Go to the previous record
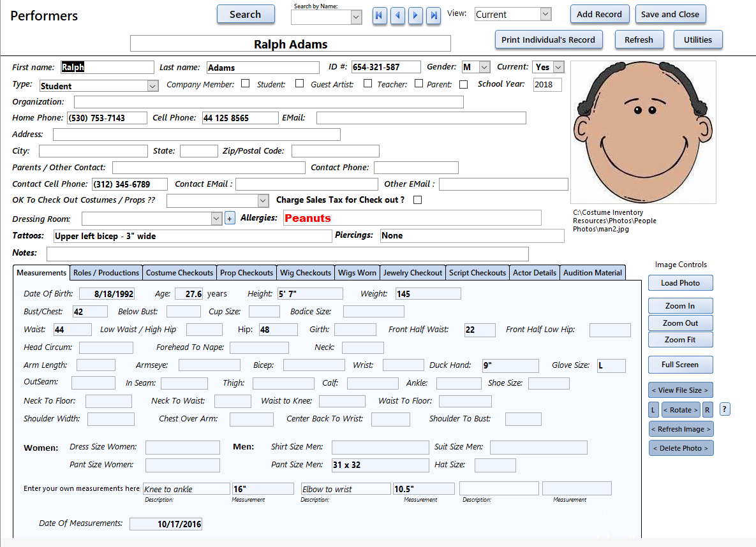The image size is (756, 547). [397, 15]
